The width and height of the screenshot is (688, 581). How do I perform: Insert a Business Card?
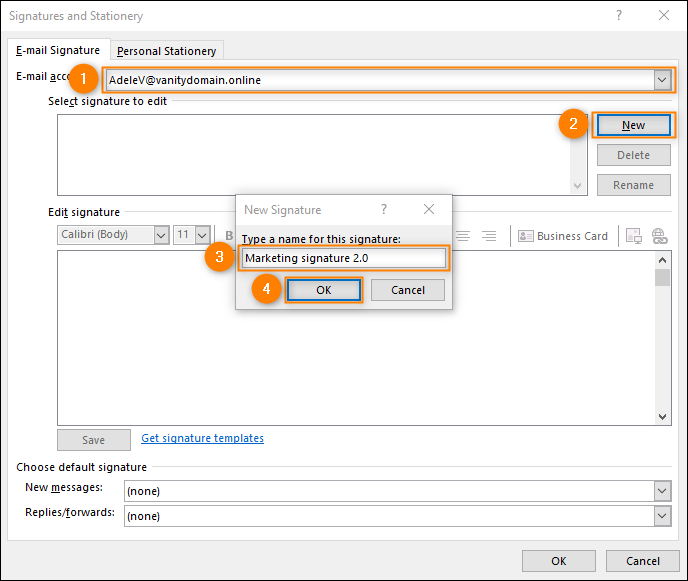[563, 236]
